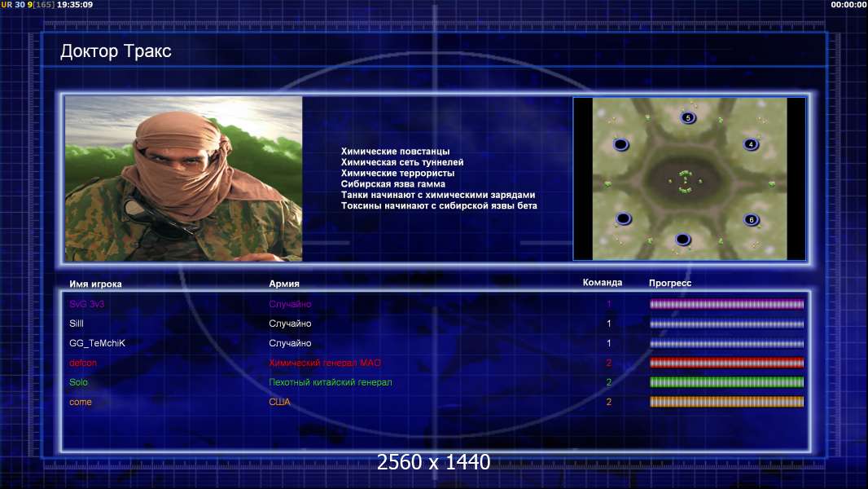The height and width of the screenshot is (489, 868).
Task: Click the '19:35:09' clock readout
Action: (x=75, y=4)
